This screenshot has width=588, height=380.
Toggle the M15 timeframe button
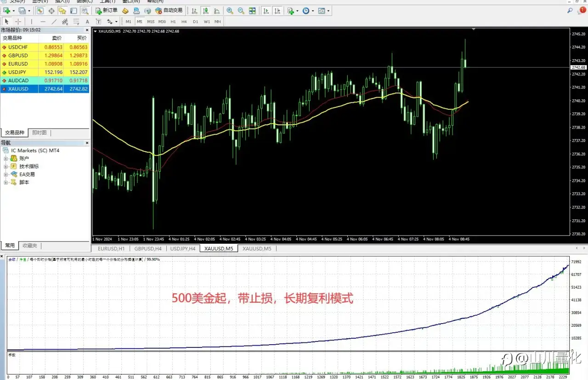click(151, 22)
